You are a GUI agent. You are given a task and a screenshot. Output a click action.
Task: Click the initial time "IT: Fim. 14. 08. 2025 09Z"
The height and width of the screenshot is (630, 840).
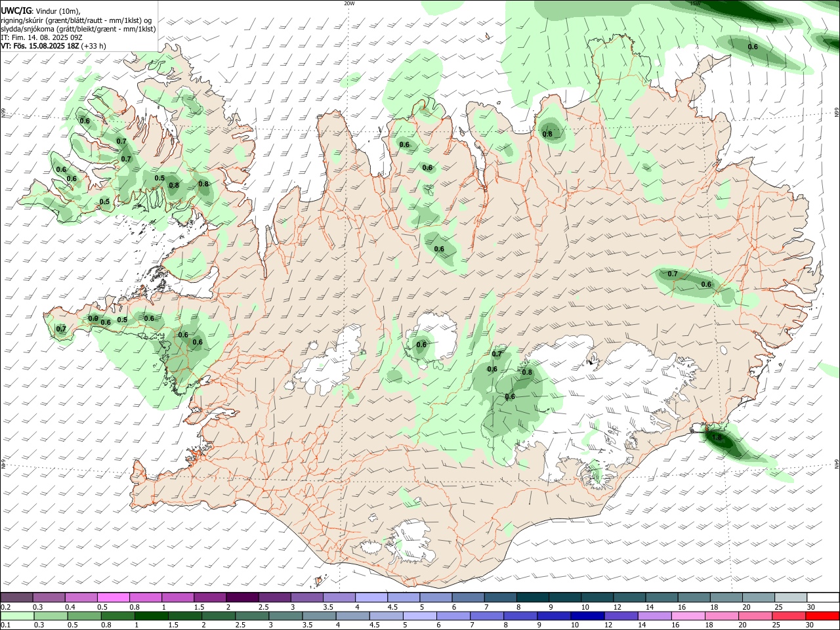42,37
